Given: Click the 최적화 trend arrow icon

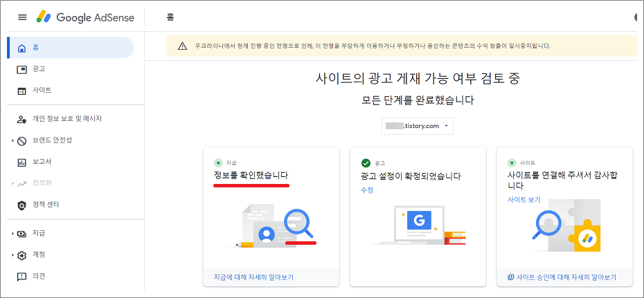Looking at the screenshot, I should click(x=21, y=184).
